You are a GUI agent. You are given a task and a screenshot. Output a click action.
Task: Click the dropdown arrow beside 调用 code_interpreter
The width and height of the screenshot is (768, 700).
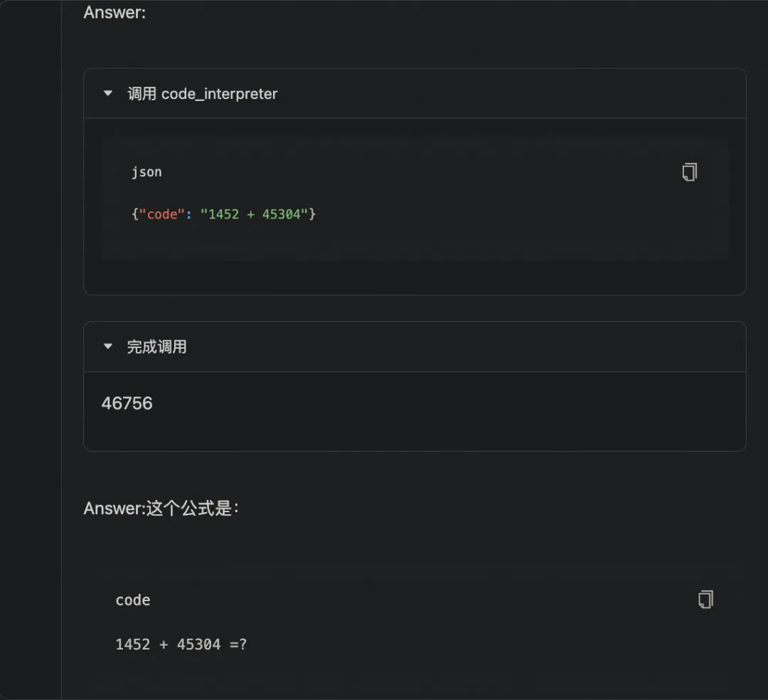107,93
